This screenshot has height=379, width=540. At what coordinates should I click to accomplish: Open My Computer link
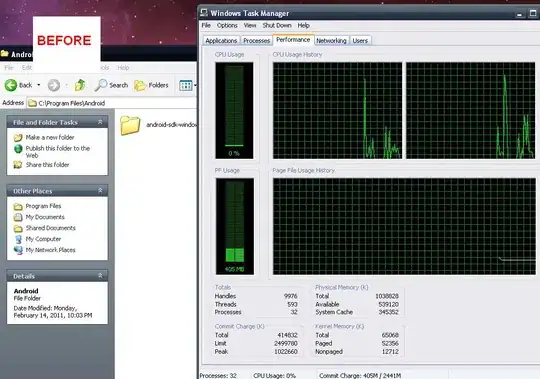click(x=43, y=239)
